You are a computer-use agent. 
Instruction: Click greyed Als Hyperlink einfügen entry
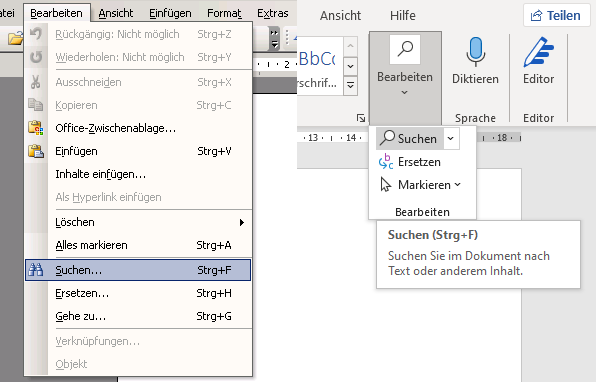tap(138, 197)
